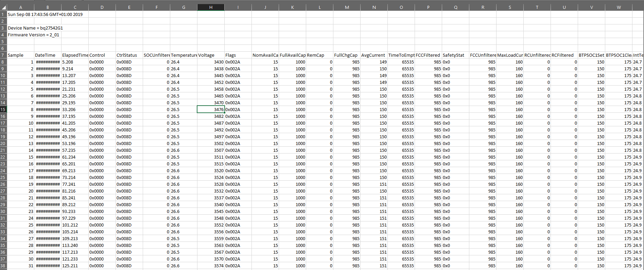Image resolution: width=644 pixels, height=270 pixels.
Task: Click the 'ElapsedTime' header cell
Action: 75,55
